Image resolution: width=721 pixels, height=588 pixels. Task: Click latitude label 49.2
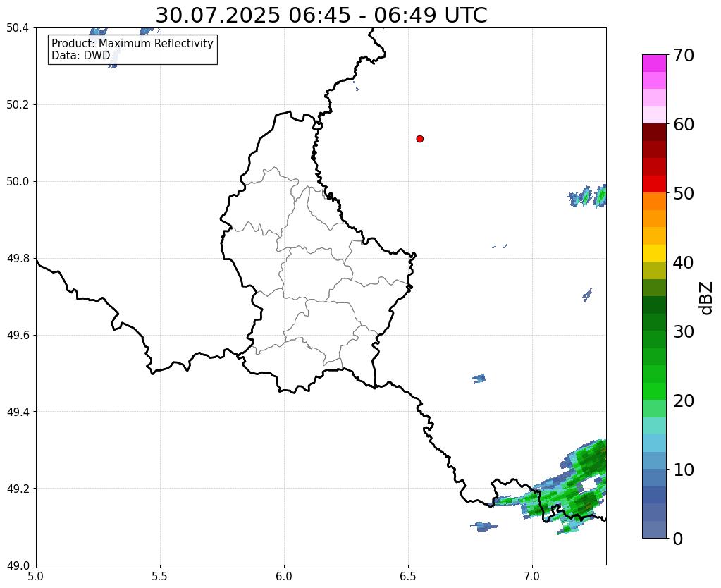(18, 489)
